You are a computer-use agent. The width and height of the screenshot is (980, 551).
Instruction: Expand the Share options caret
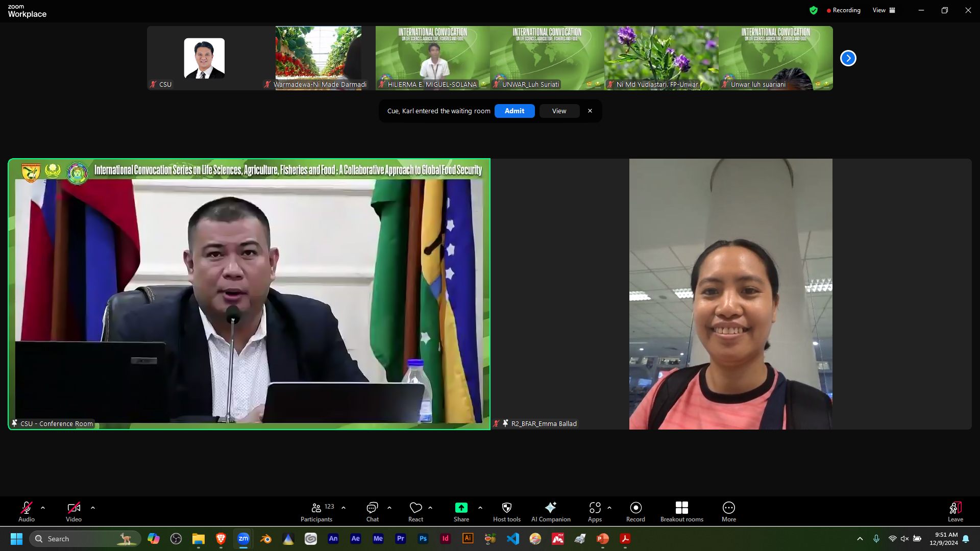(480, 508)
